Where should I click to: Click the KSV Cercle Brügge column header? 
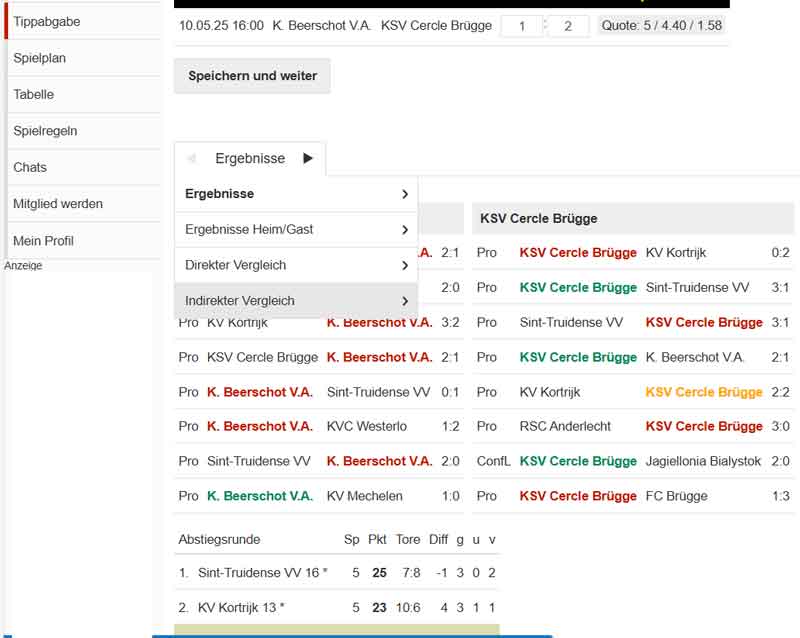pos(538,218)
